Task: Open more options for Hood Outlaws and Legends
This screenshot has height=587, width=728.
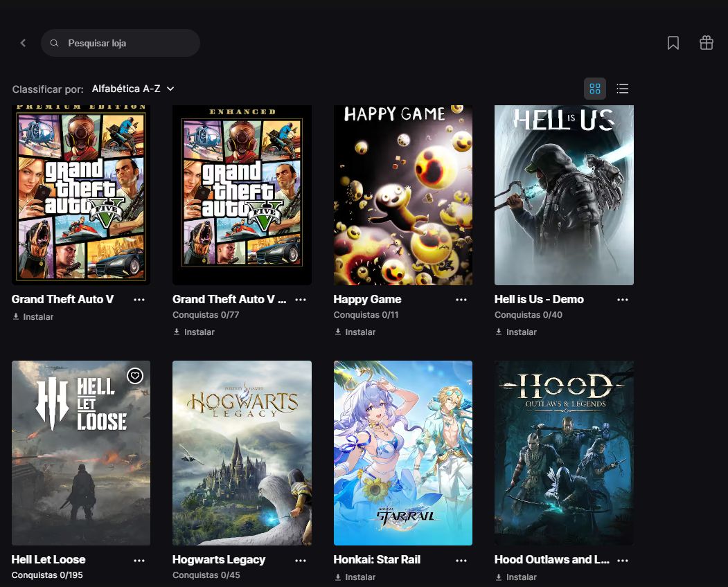Action: [623, 561]
